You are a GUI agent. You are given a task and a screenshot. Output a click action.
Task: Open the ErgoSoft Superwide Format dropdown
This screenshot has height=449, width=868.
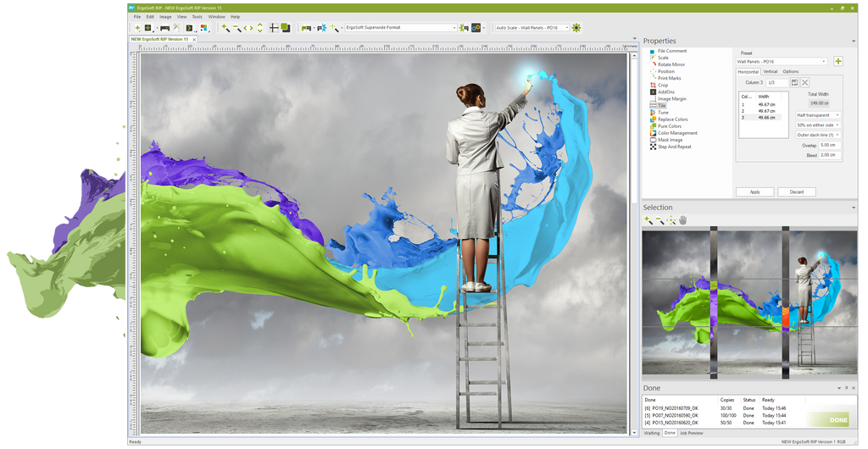click(x=400, y=28)
